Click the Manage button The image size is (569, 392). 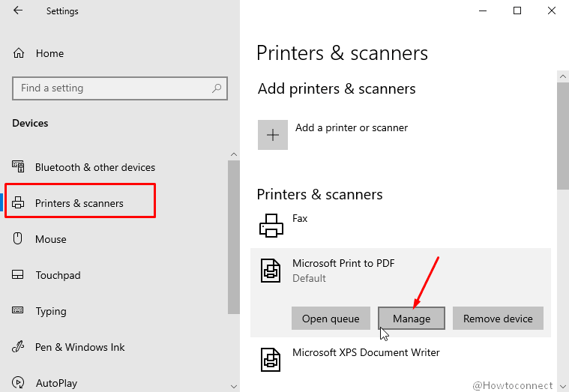pyautogui.click(x=412, y=319)
